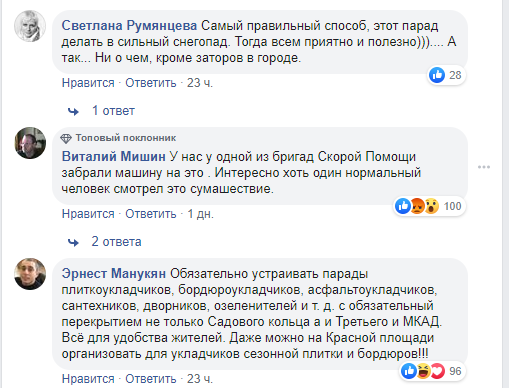The height and width of the screenshot is (388, 509).
Task: Click Ответить under Светлана Румянцева's comment
Action: [151, 83]
